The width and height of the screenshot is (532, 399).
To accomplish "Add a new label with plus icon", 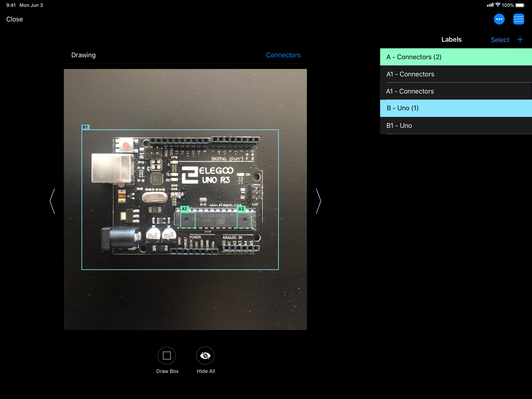I will click(x=520, y=40).
